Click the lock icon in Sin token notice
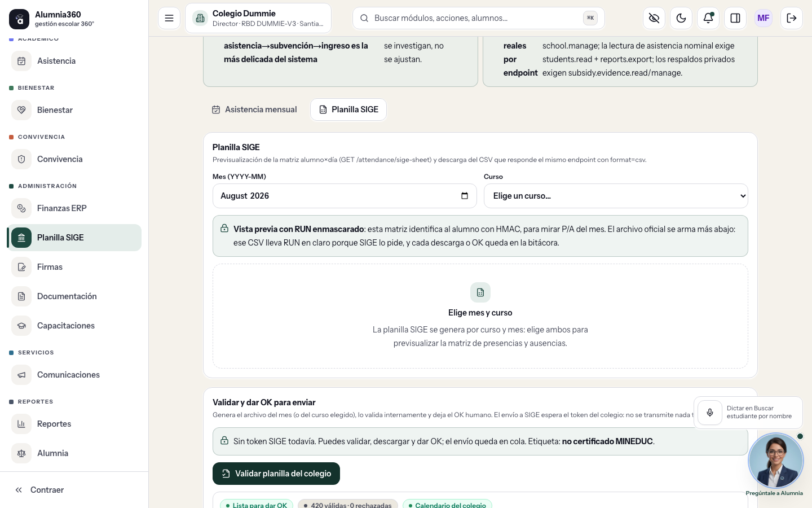This screenshot has height=508, width=812. [x=224, y=441]
